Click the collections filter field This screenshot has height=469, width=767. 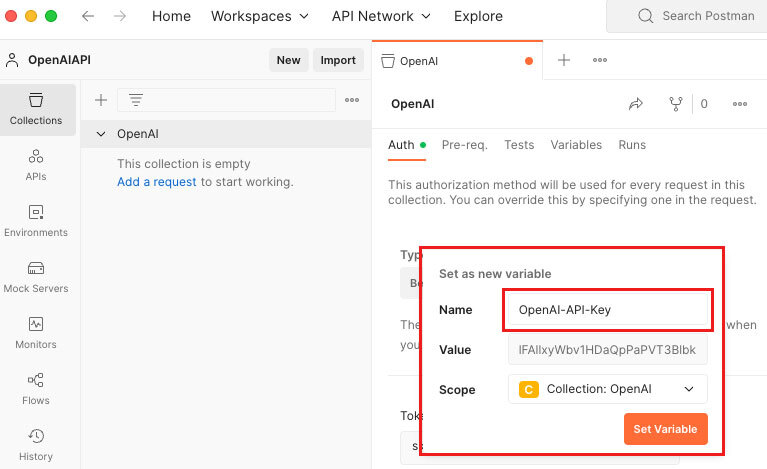tap(226, 100)
